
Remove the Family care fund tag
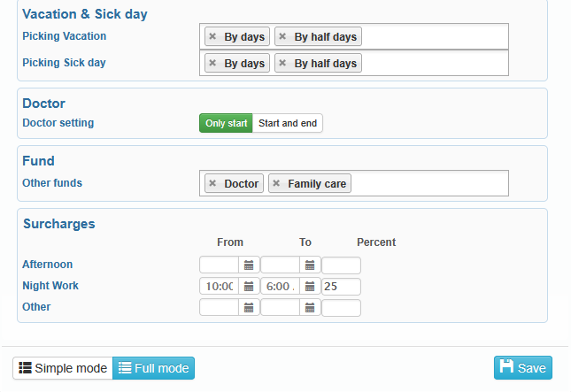pyautogui.click(x=276, y=183)
